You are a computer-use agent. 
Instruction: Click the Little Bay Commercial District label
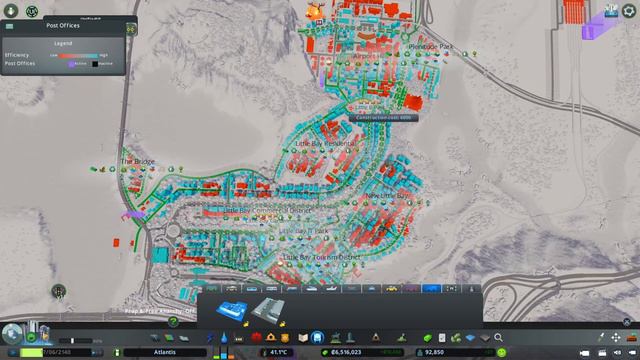(267, 210)
